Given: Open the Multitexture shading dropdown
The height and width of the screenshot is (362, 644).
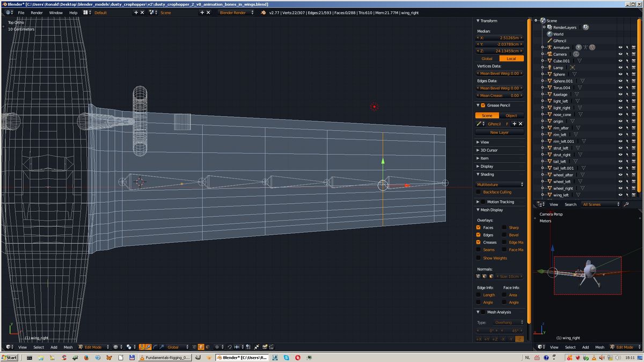Looking at the screenshot, I should [500, 184].
